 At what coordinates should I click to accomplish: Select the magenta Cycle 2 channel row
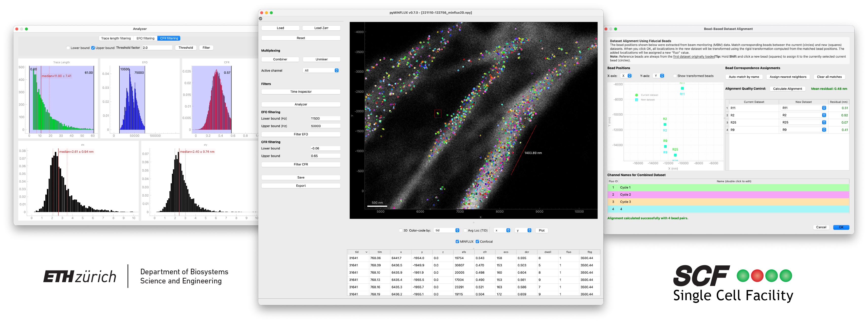pyautogui.click(x=728, y=195)
